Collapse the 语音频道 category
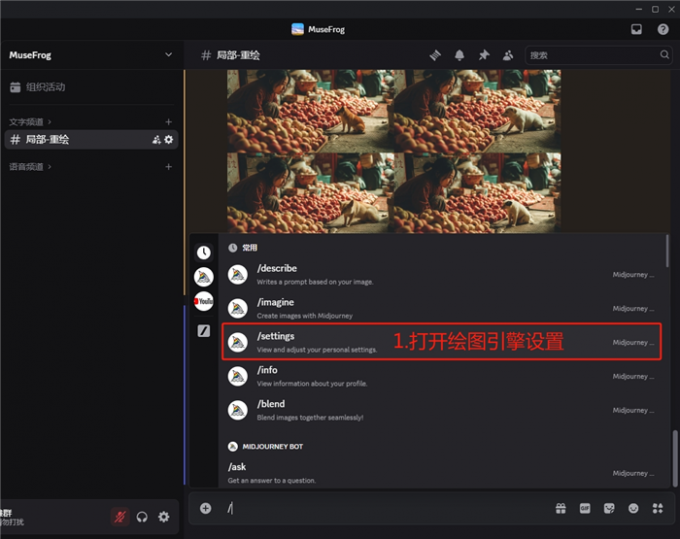 [30, 167]
